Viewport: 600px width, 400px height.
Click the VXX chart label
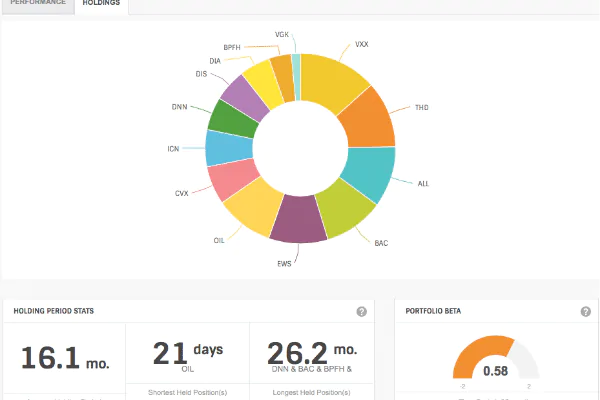[362, 44]
